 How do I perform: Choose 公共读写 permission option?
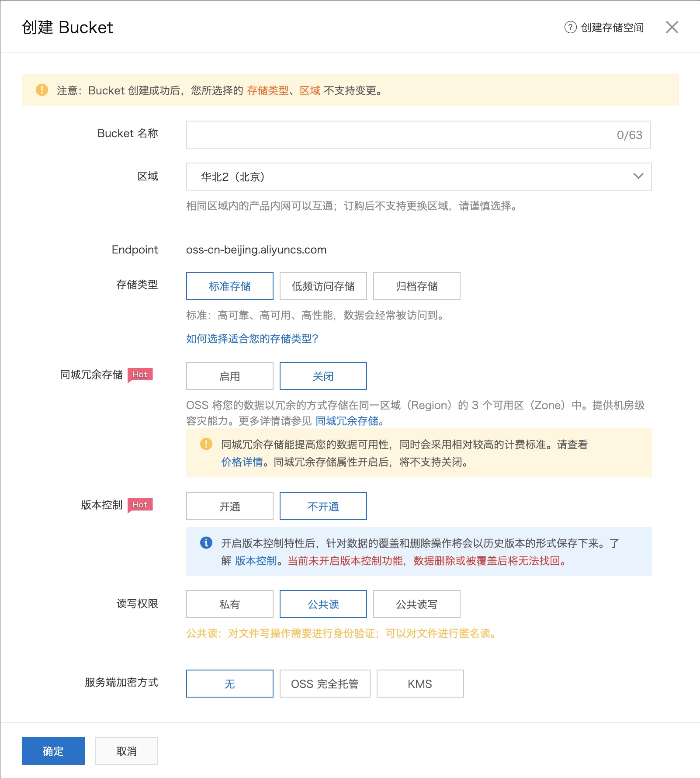(x=416, y=604)
